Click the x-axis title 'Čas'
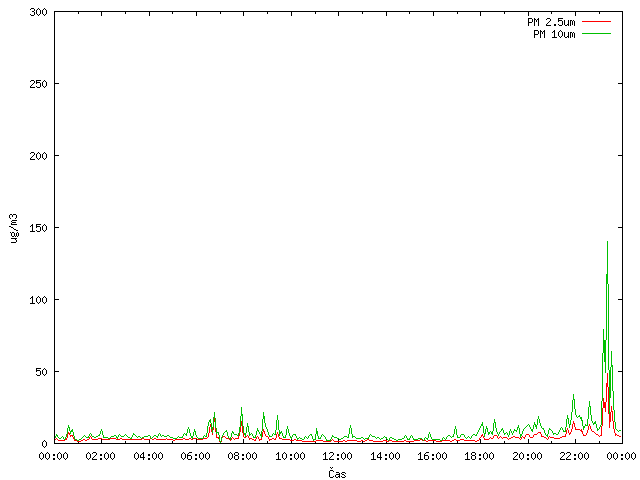Viewport: 640px width, 480px height. 337,473
